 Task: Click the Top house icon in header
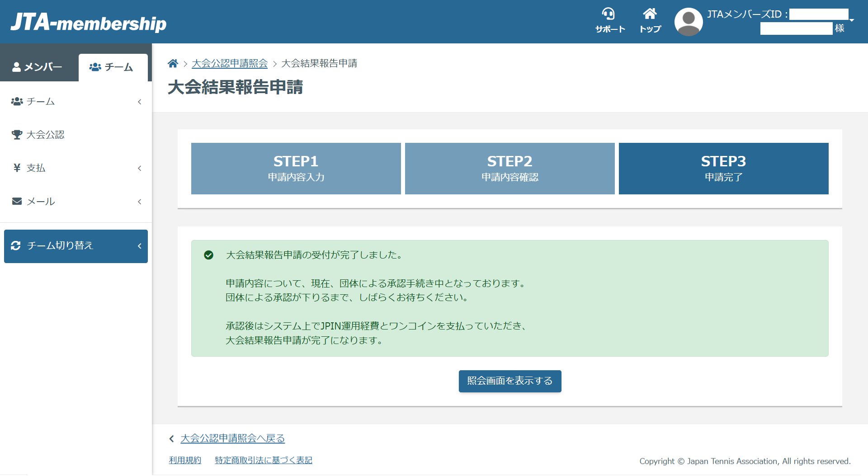pyautogui.click(x=650, y=14)
